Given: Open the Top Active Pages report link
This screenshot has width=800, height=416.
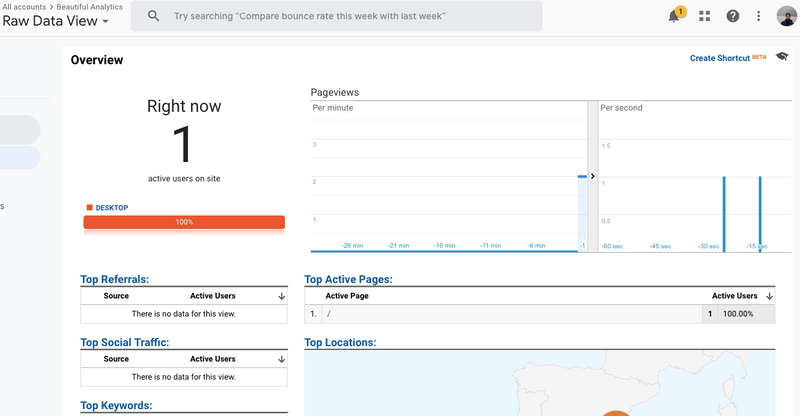Looking at the screenshot, I should tap(348, 279).
